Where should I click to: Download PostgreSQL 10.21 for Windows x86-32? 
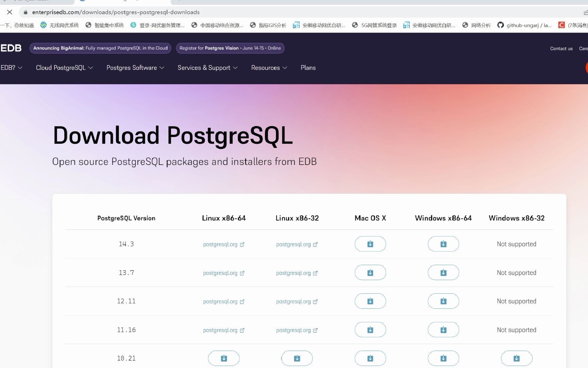(x=517, y=358)
